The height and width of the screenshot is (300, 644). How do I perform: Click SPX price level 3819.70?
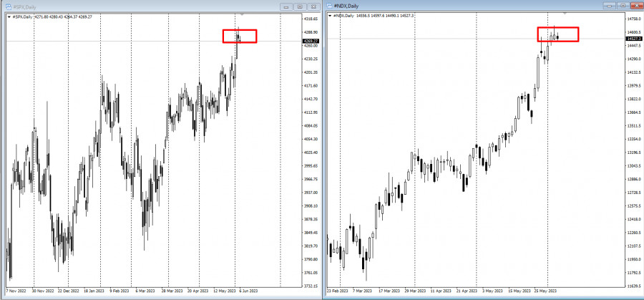311,246
